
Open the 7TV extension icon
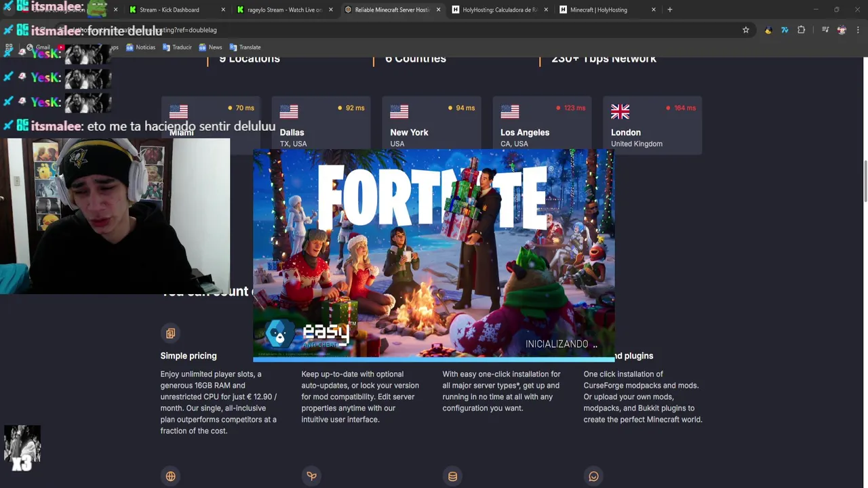[785, 30]
